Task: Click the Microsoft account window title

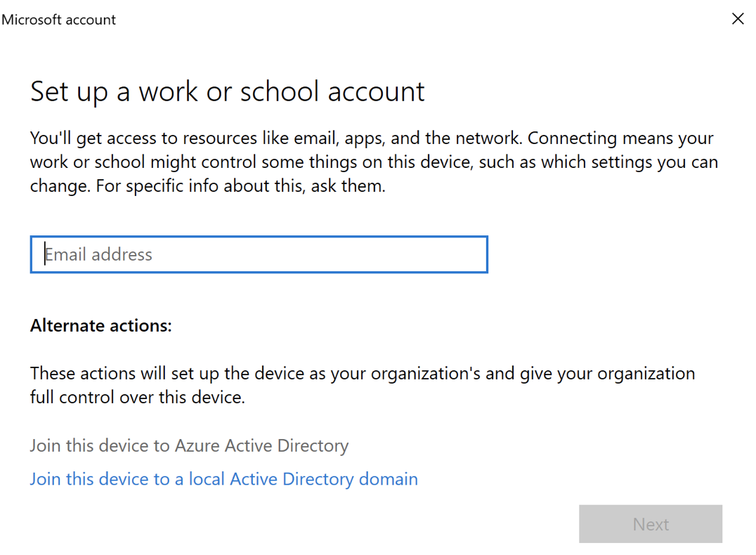Action: tap(59, 20)
